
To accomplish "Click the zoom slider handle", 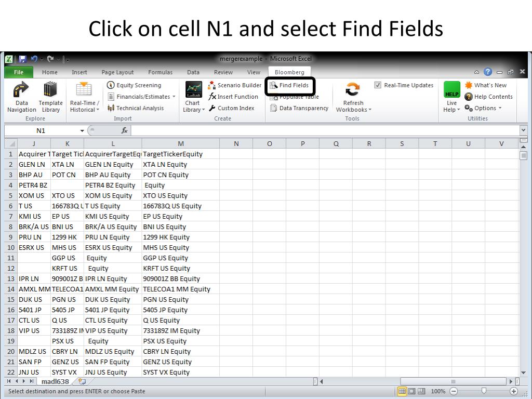I will (x=484, y=391).
